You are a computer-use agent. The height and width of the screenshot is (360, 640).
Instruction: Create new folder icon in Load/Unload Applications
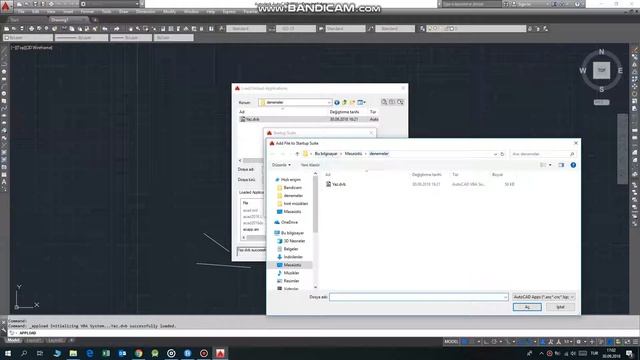[352, 102]
